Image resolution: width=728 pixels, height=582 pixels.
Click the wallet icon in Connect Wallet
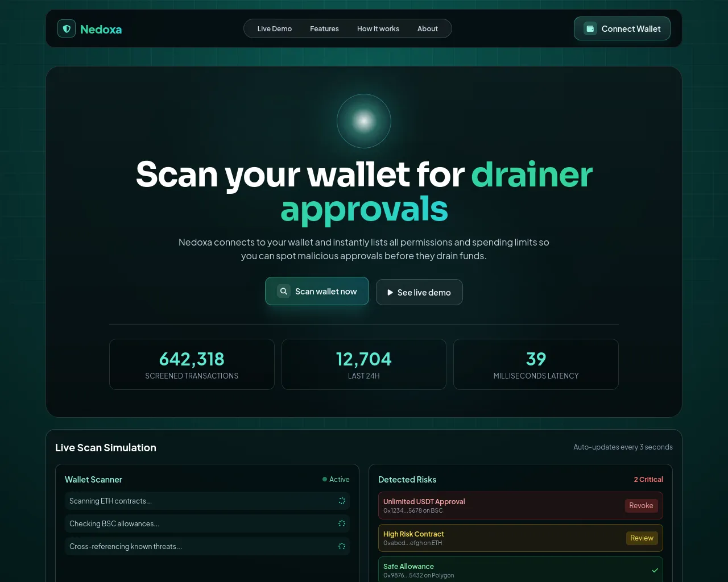click(x=590, y=28)
